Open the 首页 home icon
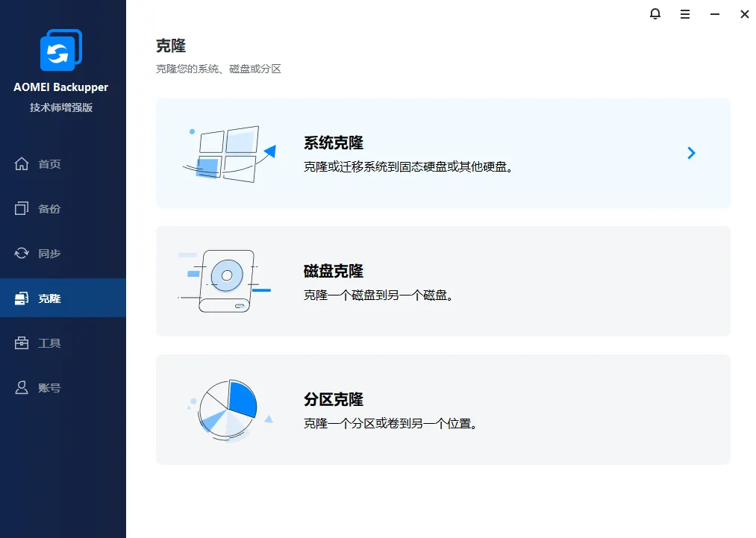 [21, 164]
